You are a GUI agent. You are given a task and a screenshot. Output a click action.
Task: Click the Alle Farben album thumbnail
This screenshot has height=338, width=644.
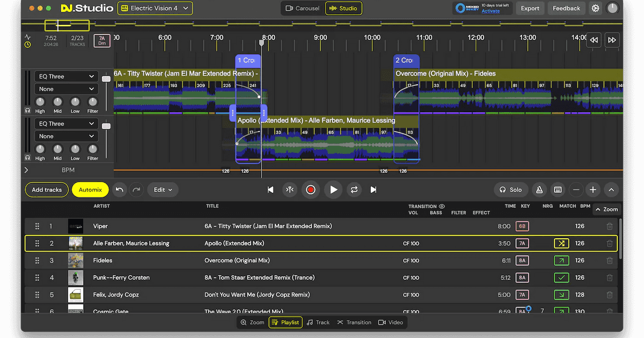[x=76, y=244]
